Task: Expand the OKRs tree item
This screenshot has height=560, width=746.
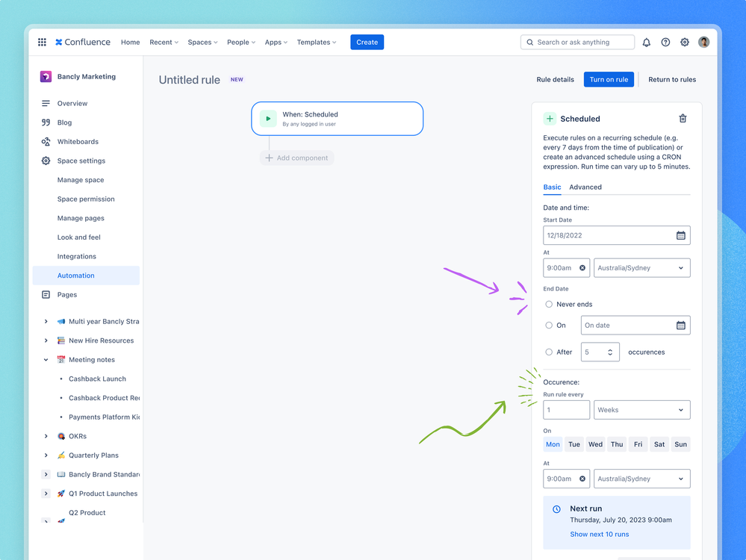Action: click(x=46, y=436)
